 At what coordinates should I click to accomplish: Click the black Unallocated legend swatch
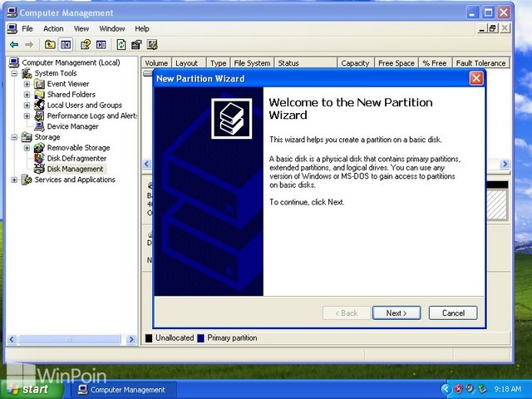(149, 338)
